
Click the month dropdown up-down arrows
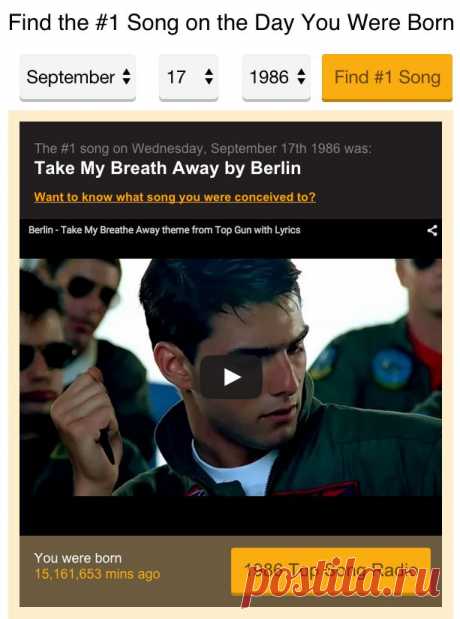(126, 77)
